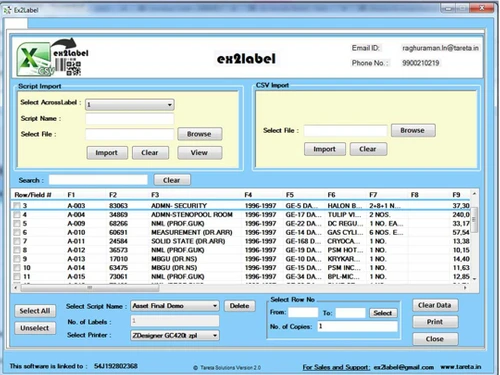Click the F9 column header
The width and height of the screenshot is (500, 375).
click(x=456, y=195)
